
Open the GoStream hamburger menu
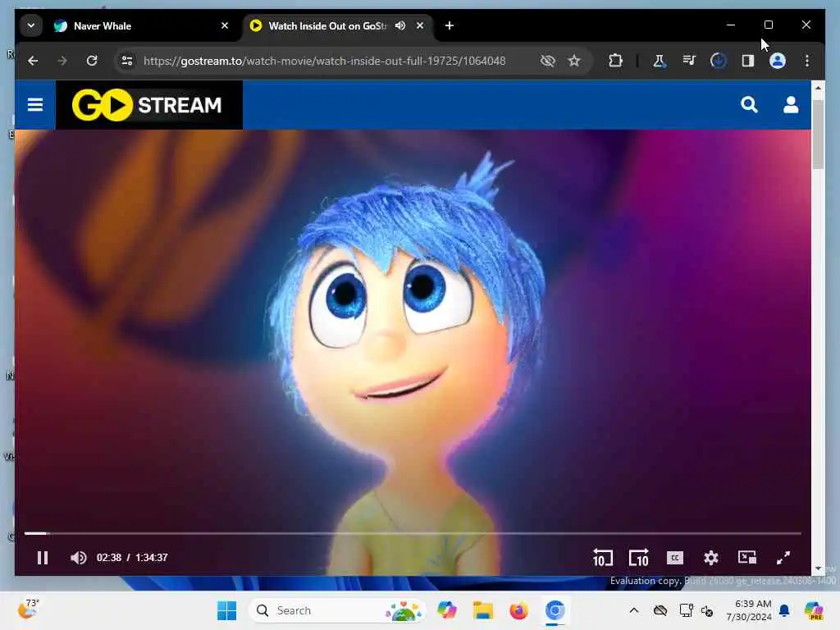click(35, 104)
